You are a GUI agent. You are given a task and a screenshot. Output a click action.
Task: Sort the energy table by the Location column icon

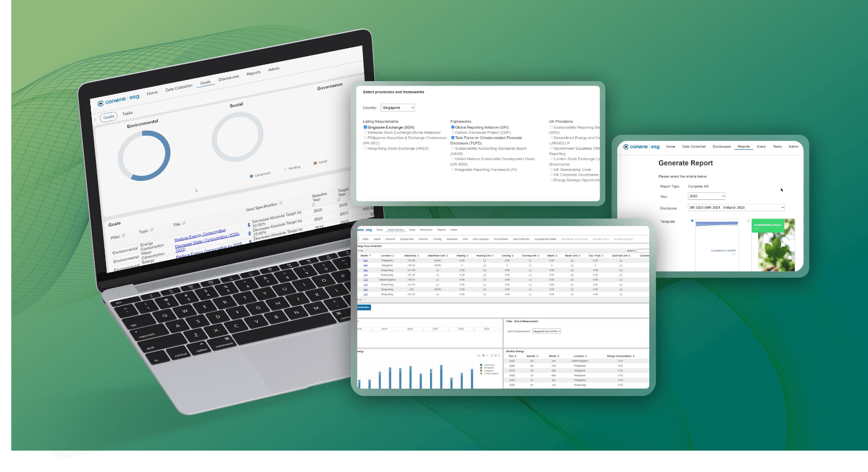[393, 256]
